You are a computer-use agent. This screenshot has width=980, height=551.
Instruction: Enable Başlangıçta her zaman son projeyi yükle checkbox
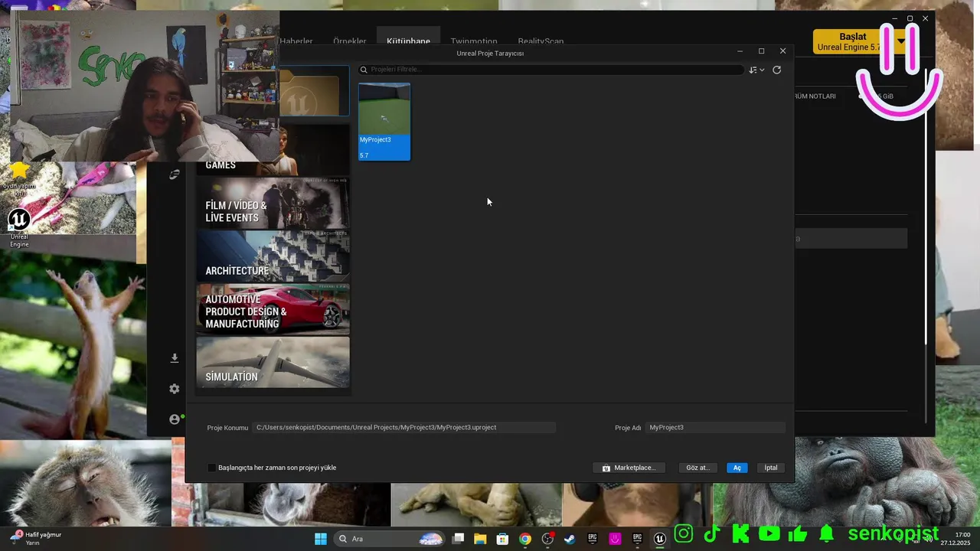(x=212, y=468)
